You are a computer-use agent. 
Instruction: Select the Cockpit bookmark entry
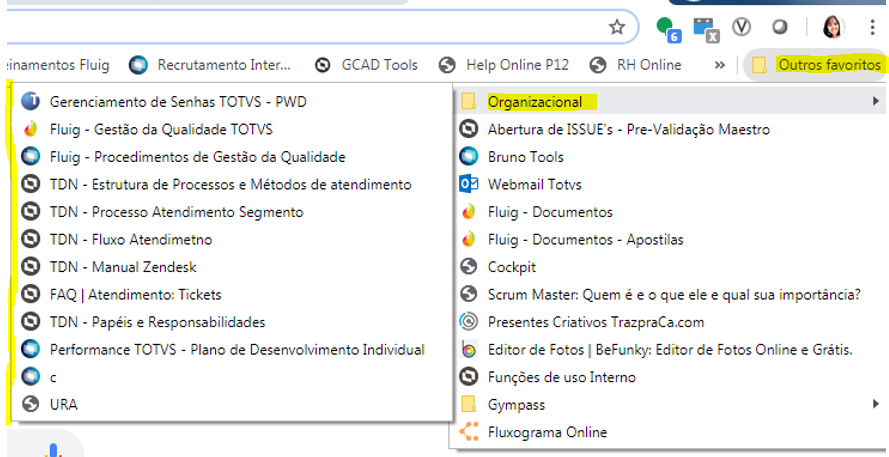pos(511,267)
